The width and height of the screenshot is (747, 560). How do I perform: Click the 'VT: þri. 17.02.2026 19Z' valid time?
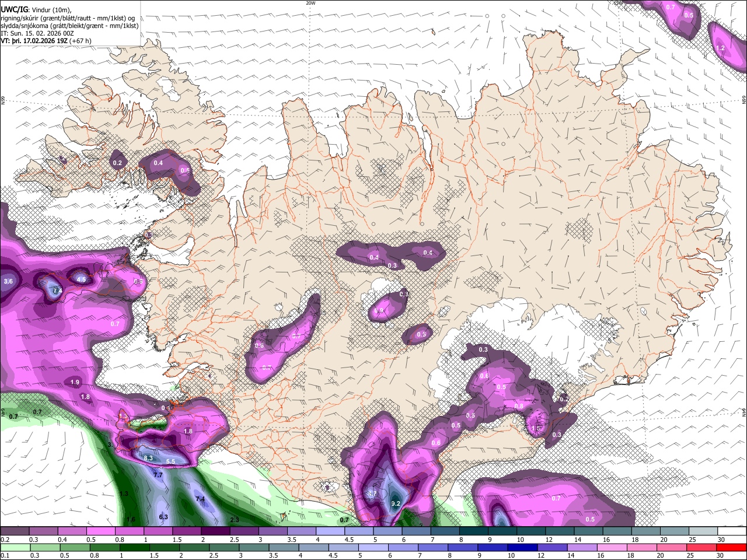click(x=34, y=41)
